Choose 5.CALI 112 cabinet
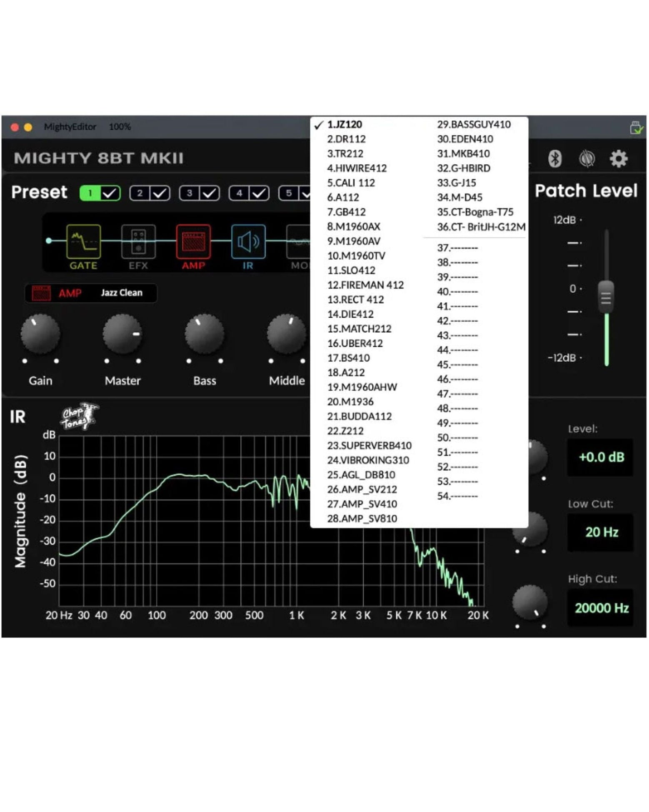Image resolution: width=649 pixels, height=812 pixels. 351,183
